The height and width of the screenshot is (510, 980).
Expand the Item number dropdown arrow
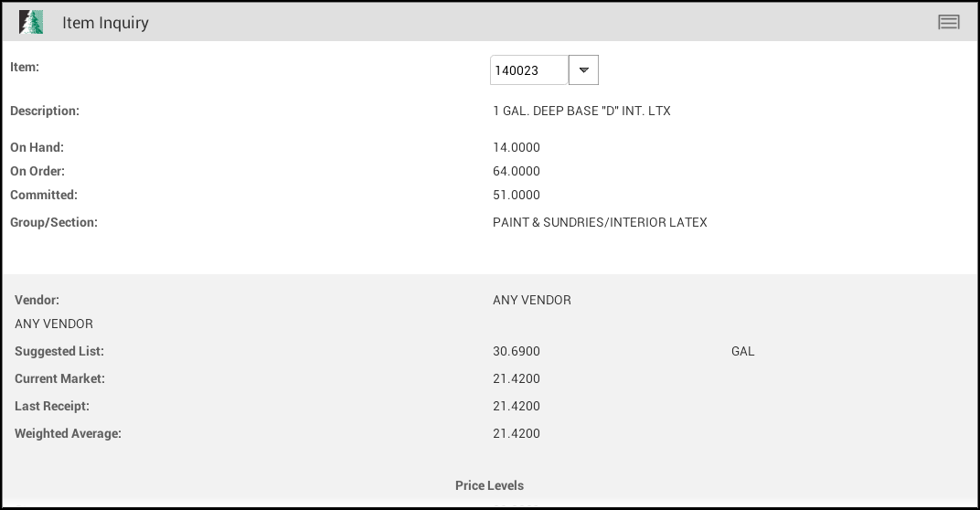click(584, 70)
